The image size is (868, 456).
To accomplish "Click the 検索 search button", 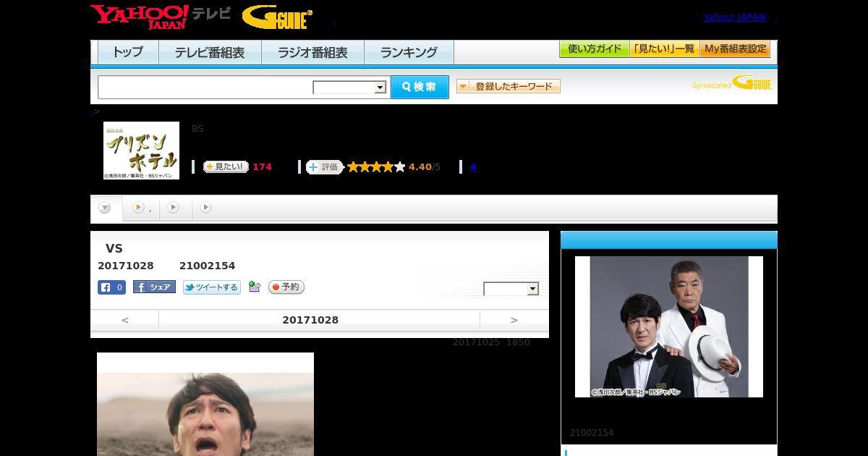I will pos(420,87).
